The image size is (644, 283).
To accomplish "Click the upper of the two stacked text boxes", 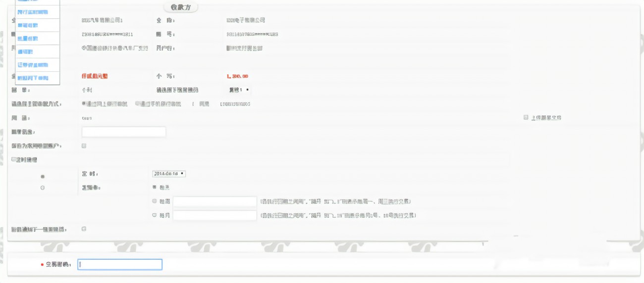I will [215, 201].
